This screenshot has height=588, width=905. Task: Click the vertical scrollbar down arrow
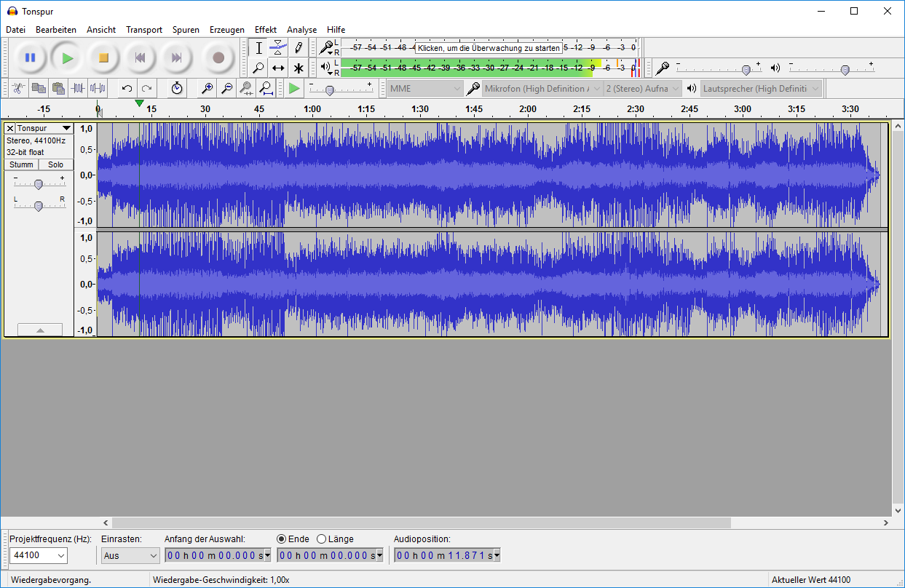pyautogui.click(x=898, y=512)
